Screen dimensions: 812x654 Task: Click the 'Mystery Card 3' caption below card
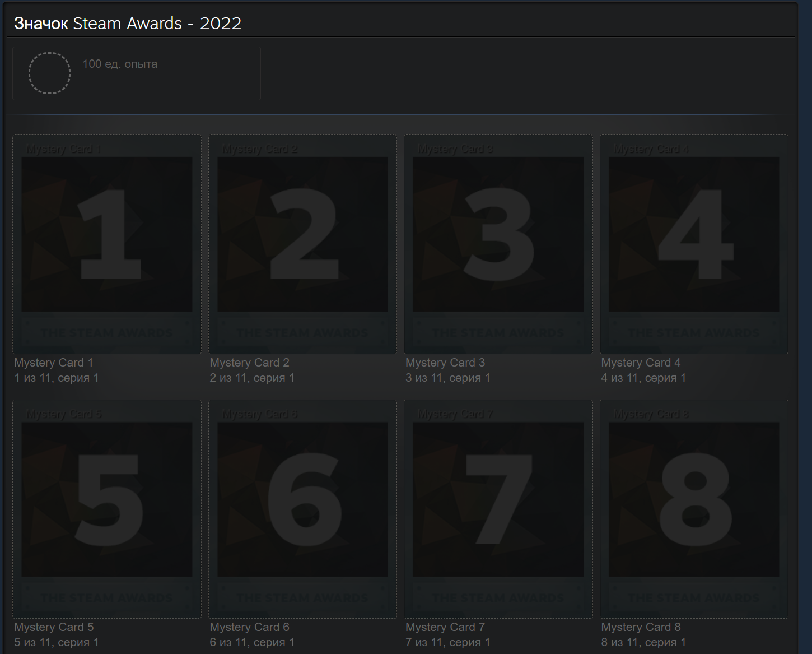click(445, 363)
